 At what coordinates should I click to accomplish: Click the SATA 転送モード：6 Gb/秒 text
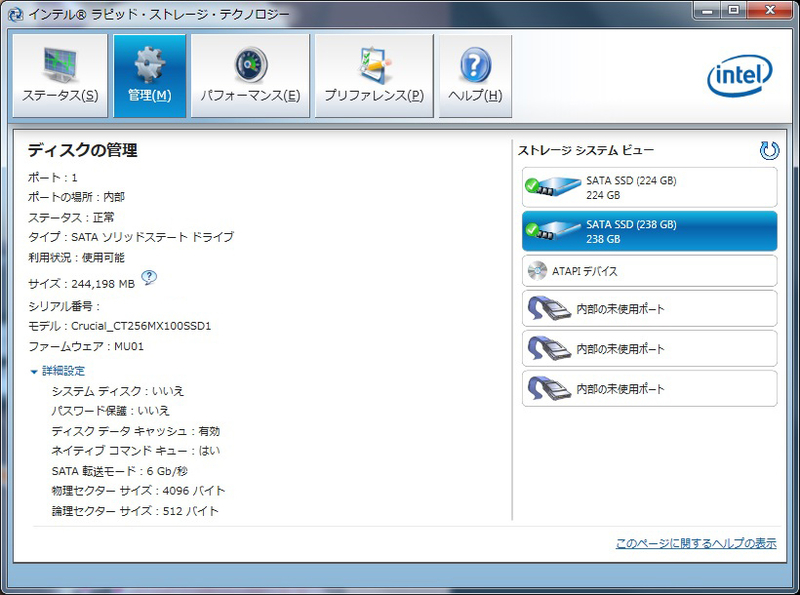[120, 471]
